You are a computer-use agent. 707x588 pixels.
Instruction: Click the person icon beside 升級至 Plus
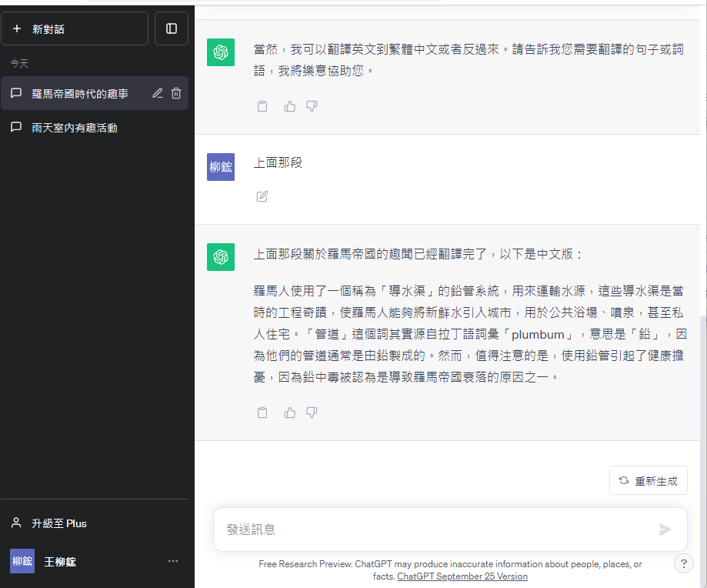click(x=16, y=523)
